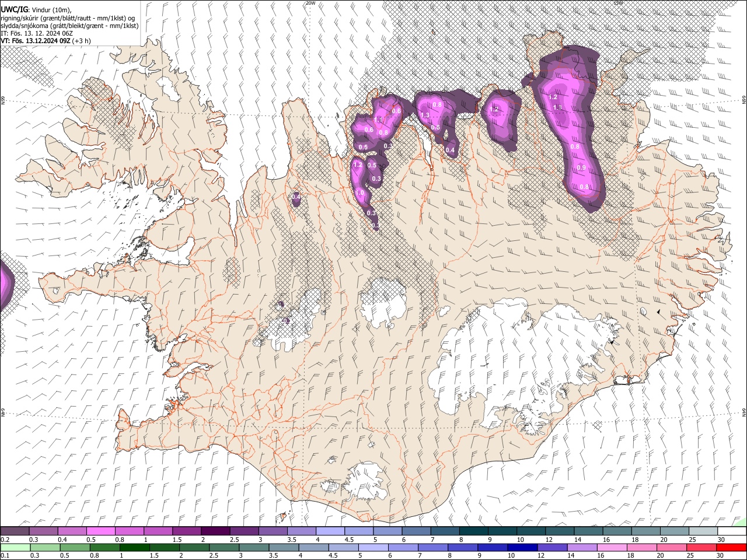The height and width of the screenshot is (560, 747).
Task: Click the upper legend swatch between 0.2 and 0.3
Action: coord(15,531)
